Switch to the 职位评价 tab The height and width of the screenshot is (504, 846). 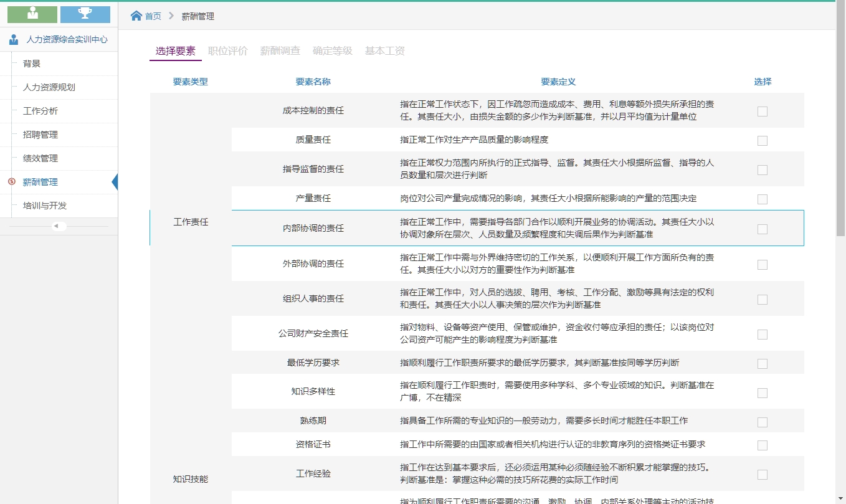[227, 51]
